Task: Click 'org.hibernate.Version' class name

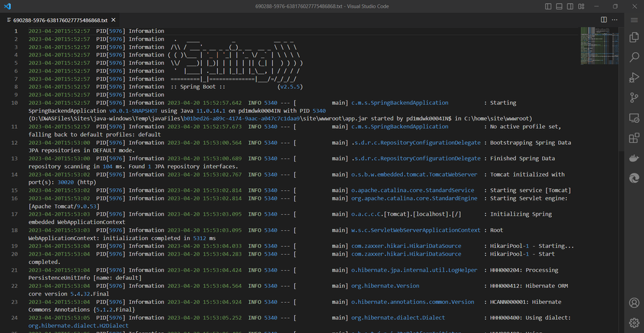Action: 385,286
